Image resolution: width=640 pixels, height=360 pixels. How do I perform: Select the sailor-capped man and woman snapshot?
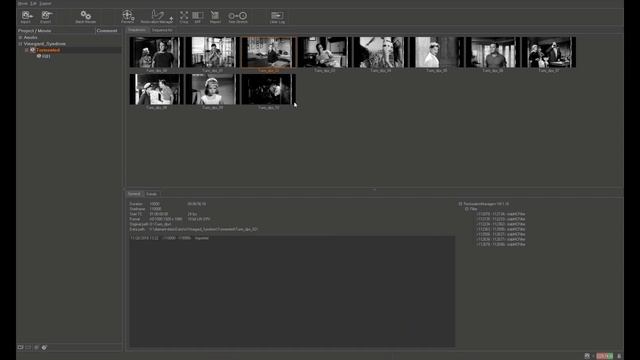tap(157, 89)
